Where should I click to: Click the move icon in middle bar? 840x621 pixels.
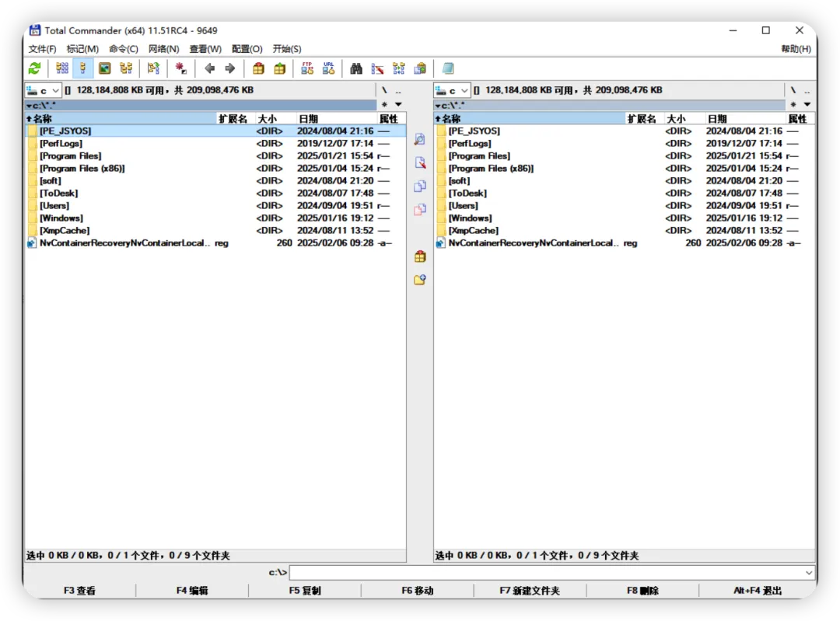420,209
